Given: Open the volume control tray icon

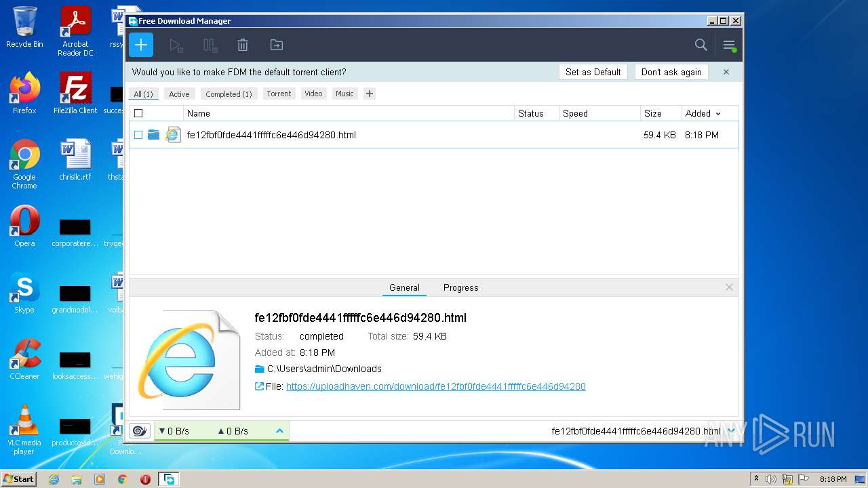Looking at the screenshot, I should pos(771,479).
